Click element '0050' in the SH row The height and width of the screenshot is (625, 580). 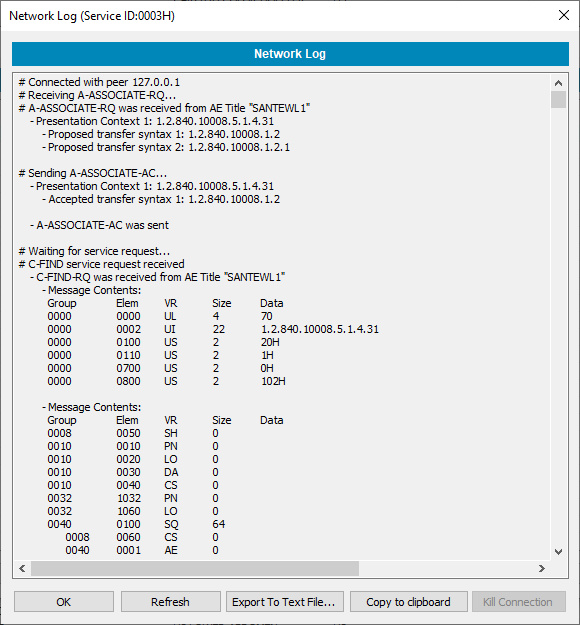(128, 433)
